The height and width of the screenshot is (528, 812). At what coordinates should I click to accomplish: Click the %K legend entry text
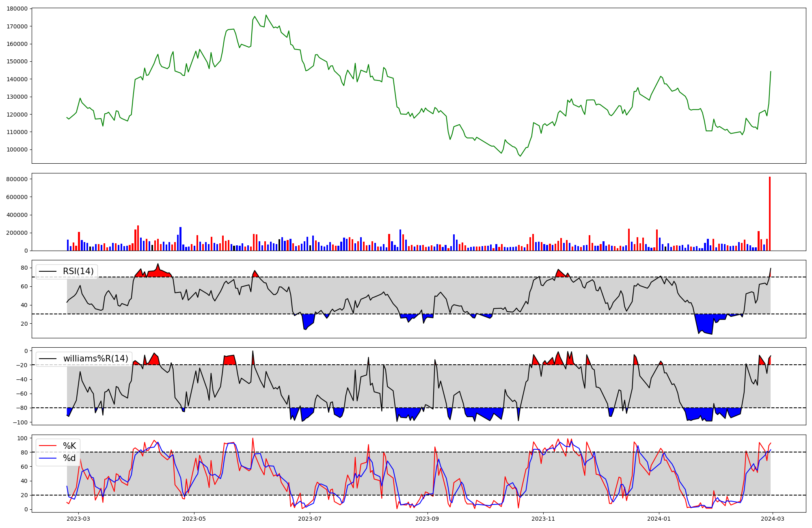coord(69,446)
